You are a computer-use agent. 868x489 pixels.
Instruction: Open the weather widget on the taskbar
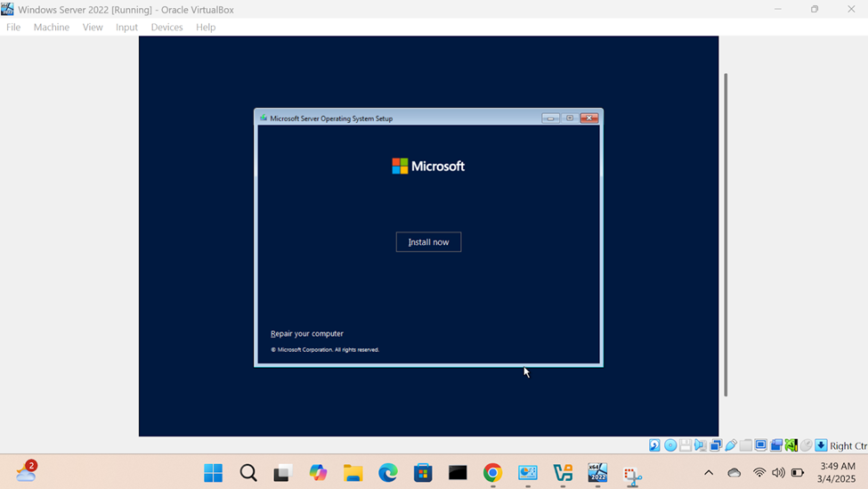pyautogui.click(x=26, y=472)
